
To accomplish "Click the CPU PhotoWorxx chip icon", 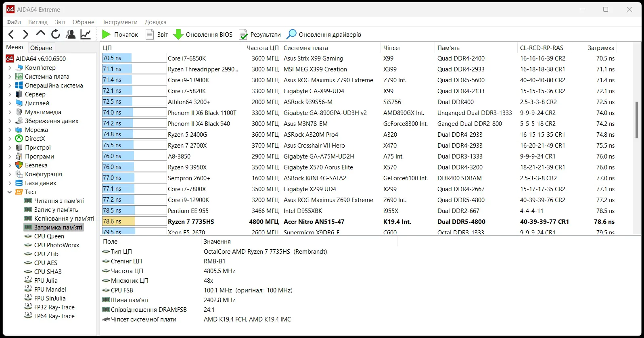I will (x=28, y=245).
